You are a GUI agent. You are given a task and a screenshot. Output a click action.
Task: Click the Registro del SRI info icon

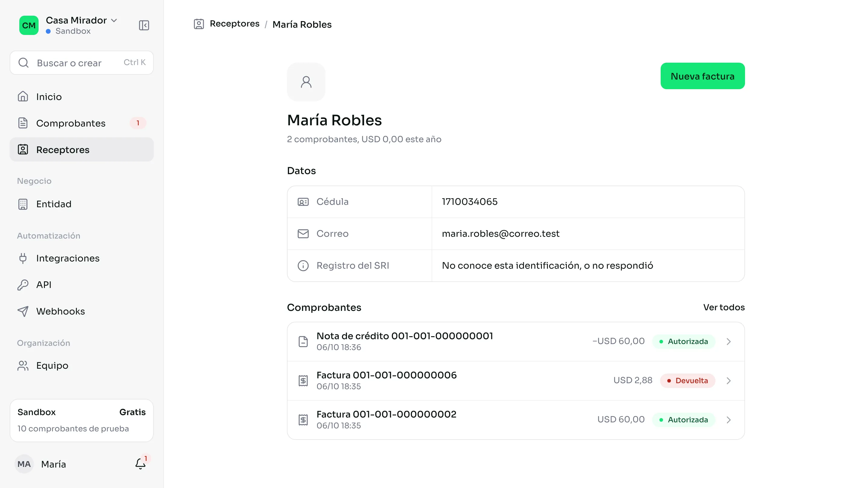[303, 266]
